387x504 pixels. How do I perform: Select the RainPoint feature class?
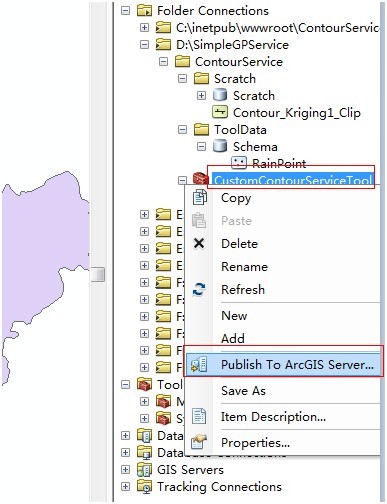coord(279,163)
